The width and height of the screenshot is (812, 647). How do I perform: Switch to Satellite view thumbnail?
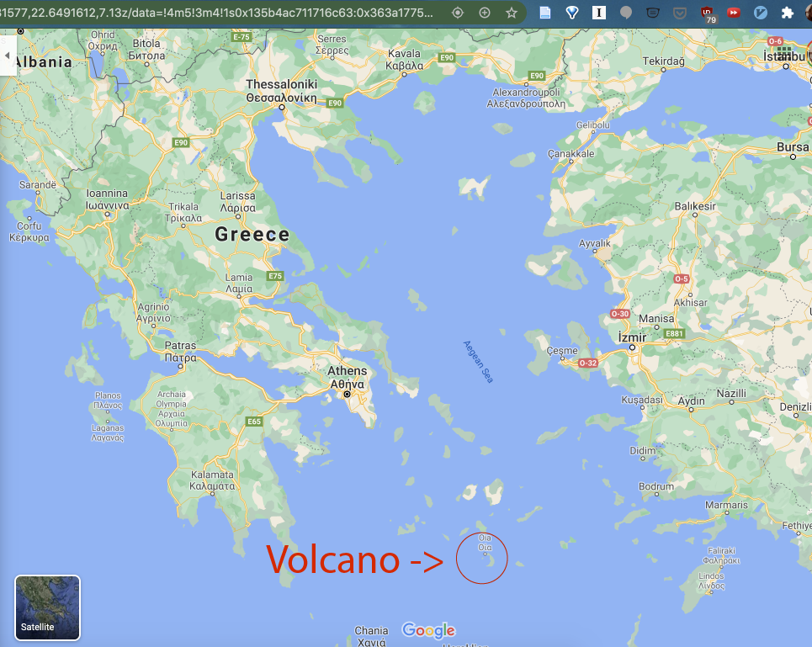47,607
